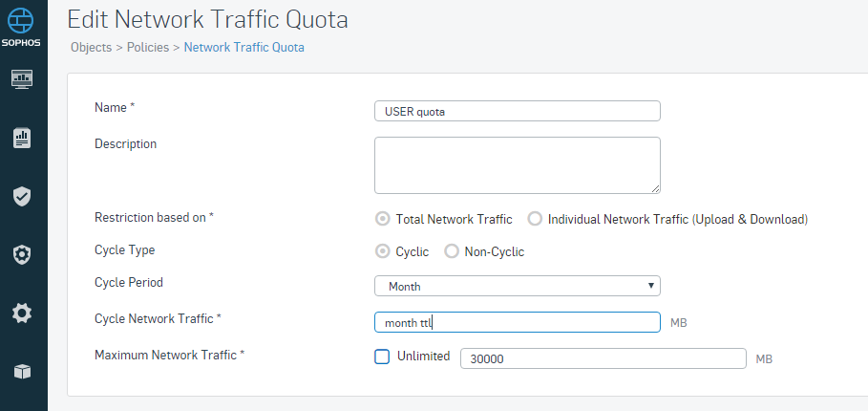Open the shield checkmark protection icon
Image resolution: width=868 pixels, height=411 pixels.
pyautogui.click(x=22, y=196)
